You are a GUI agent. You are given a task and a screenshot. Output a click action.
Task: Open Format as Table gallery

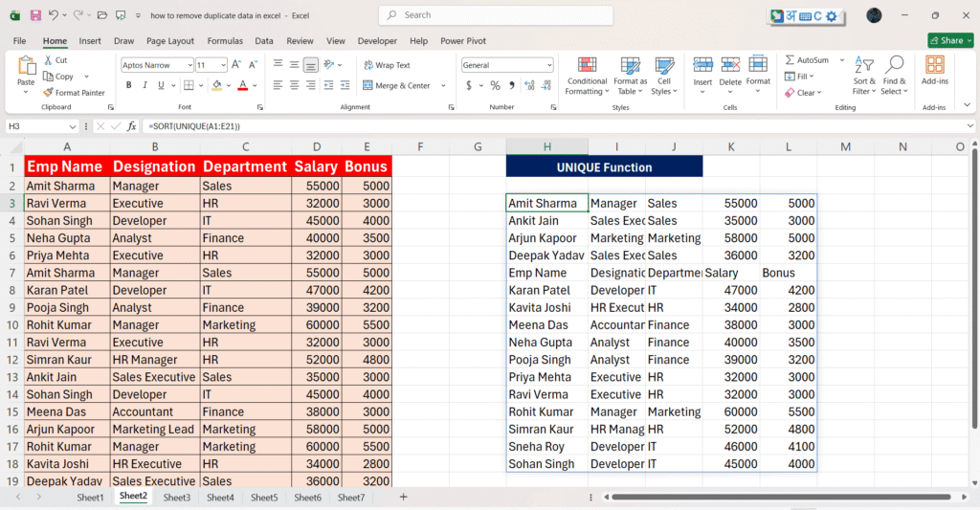(630, 75)
